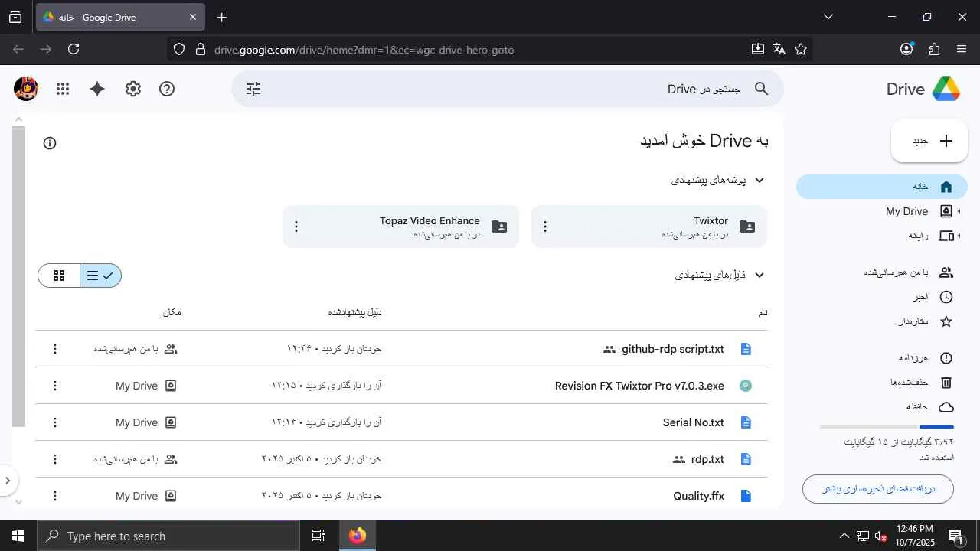
Task: Collapse suggested files section
Action: coord(759,275)
